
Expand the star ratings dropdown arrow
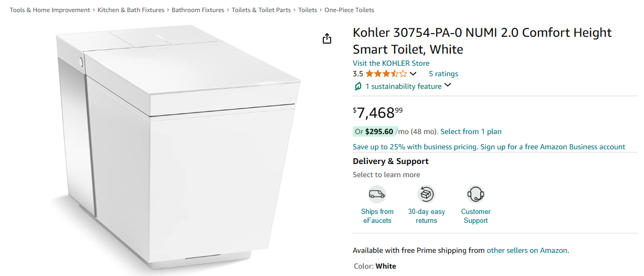click(x=413, y=74)
